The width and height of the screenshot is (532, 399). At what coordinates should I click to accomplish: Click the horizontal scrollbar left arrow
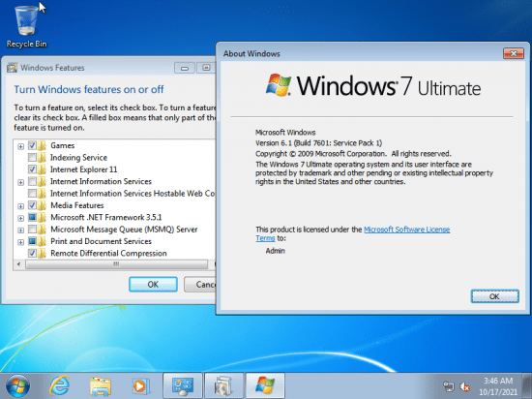pos(19,264)
